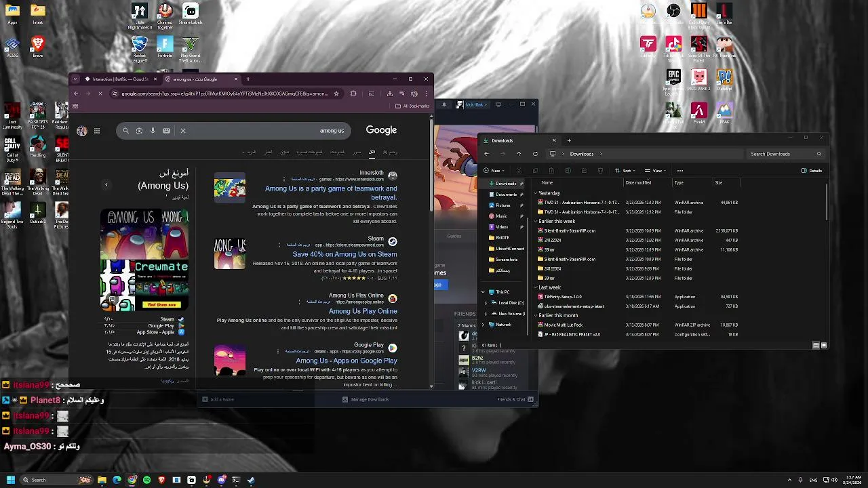Viewport: 868px width, 488px height.
Task: Open the on-screen keyboard icon in search box
Action: tap(166, 131)
